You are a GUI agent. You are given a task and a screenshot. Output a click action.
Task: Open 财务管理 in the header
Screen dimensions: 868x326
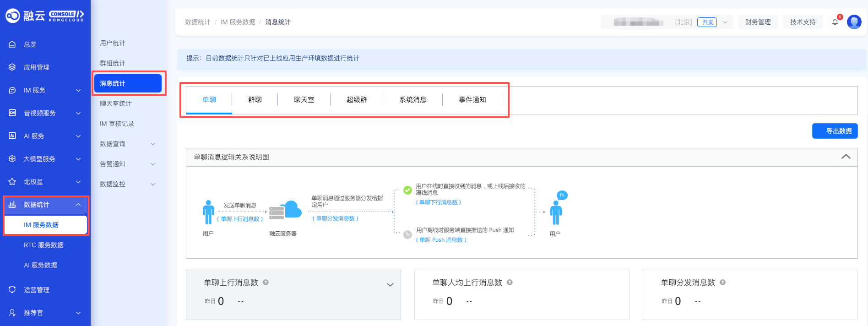pos(758,22)
